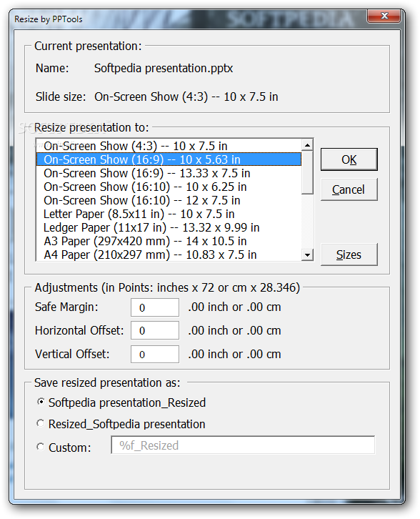Select Ledger Paper (11x17 in) entry
Image resolution: width=420 pixels, height=519 pixels.
(169, 227)
